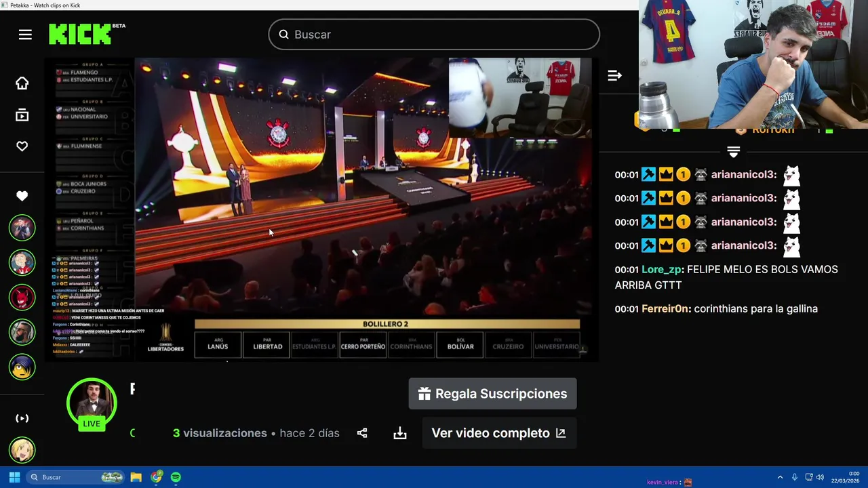868x488 pixels.
Task: Open streamer's LIVE profile avatar
Action: (x=92, y=404)
